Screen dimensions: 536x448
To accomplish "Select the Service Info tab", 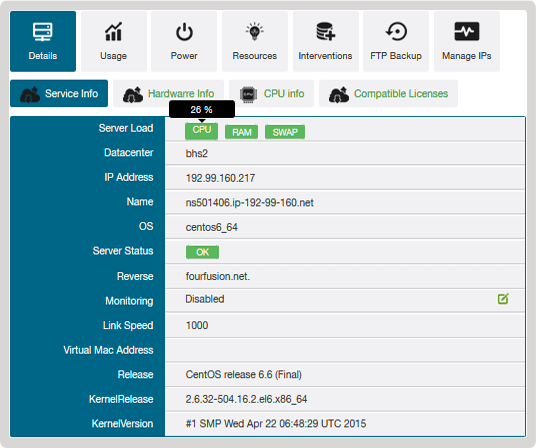I will click(x=59, y=93).
